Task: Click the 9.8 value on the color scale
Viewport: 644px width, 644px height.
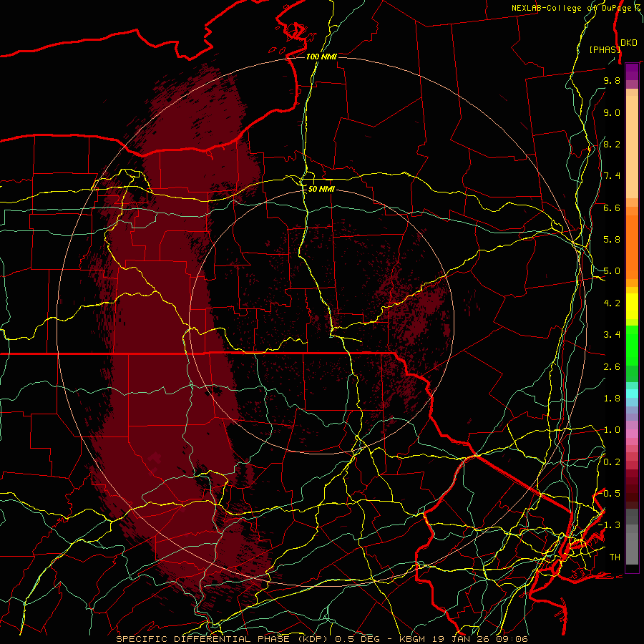Action: (612, 80)
